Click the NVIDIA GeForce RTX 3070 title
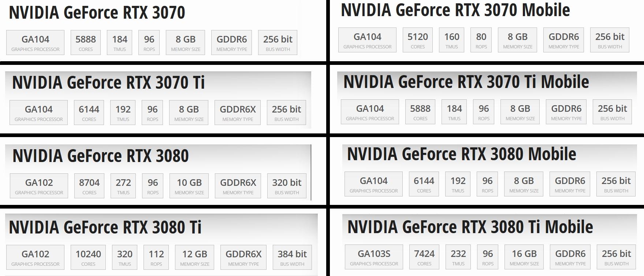644x276 pixels. pos(97,13)
